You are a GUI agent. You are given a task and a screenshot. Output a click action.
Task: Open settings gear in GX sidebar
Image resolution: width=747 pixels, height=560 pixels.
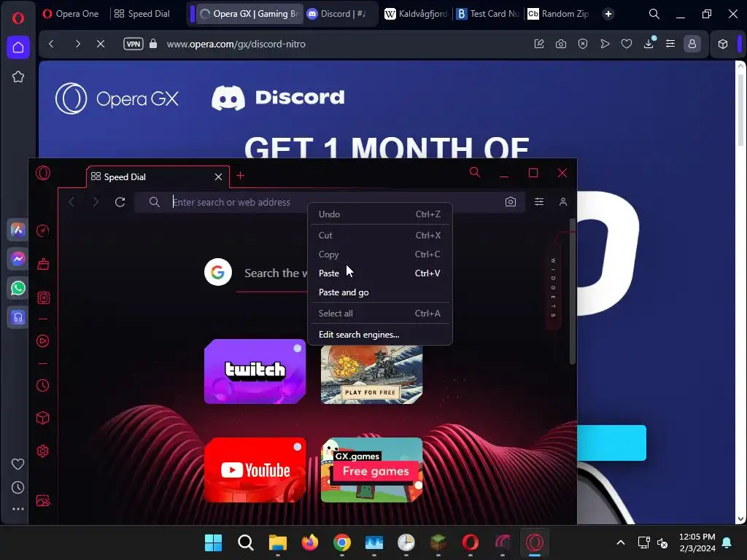(43, 451)
